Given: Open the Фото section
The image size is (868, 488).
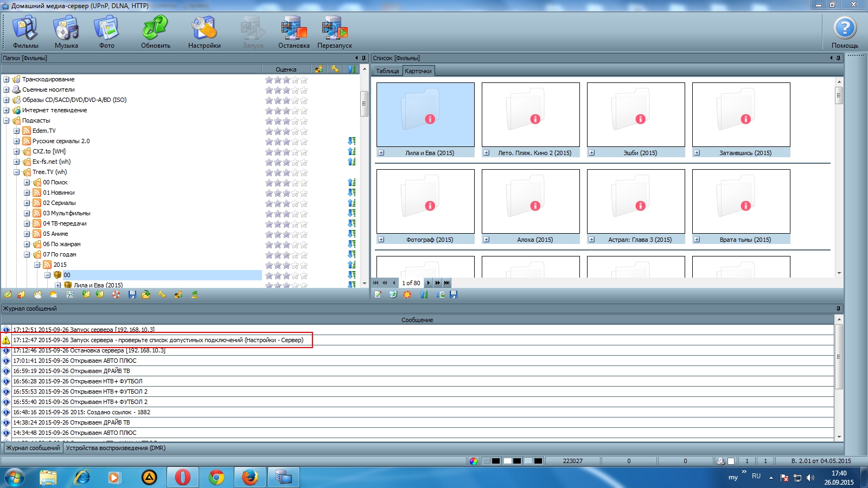Looking at the screenshot, I should coord(106,32).
